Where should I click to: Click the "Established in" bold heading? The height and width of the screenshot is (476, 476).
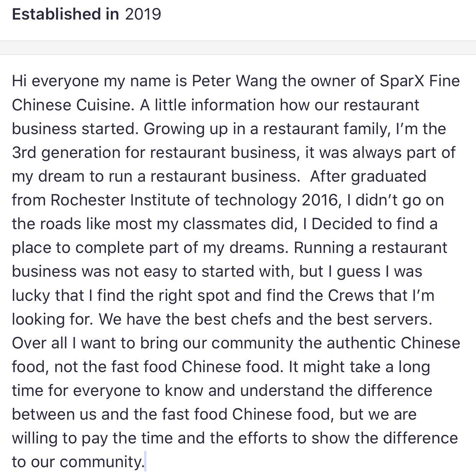[65, 14]
